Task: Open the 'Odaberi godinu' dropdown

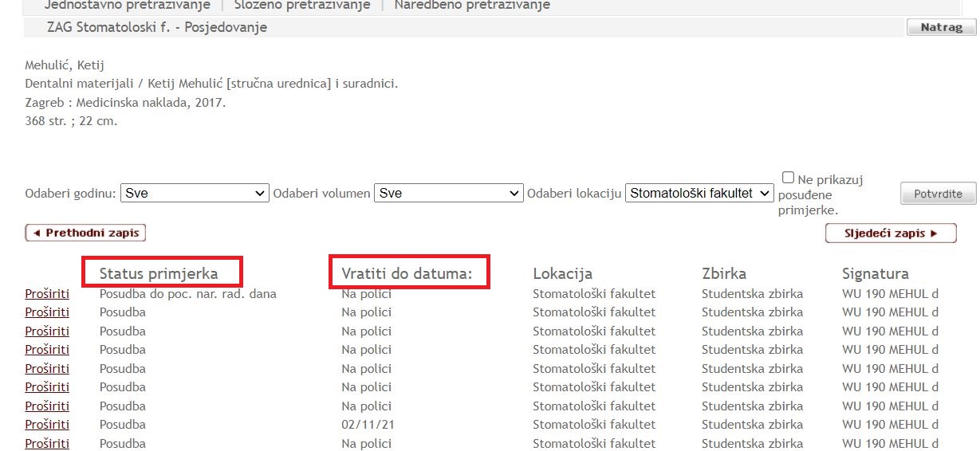Action: [x=195, y=193]
